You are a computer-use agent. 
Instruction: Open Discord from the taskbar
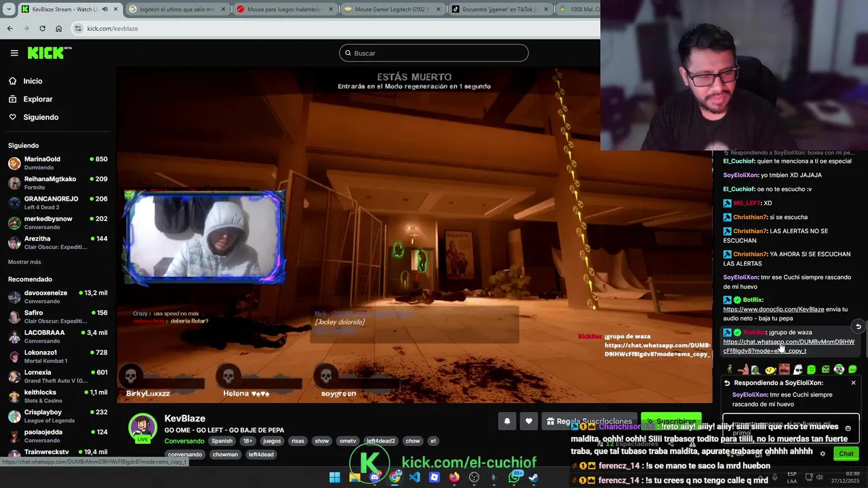[x=374, y=477]
